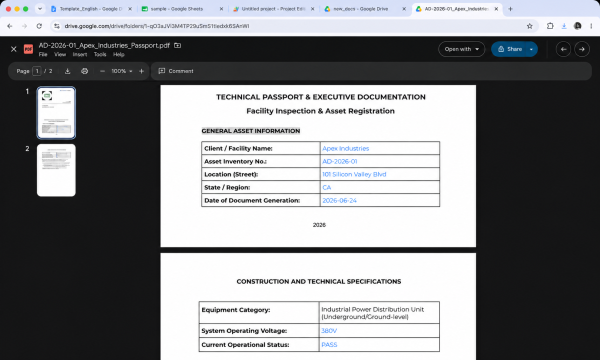Open the 'Open with' dropdown
Screen dimensions: 600x360
coord(461,49)
